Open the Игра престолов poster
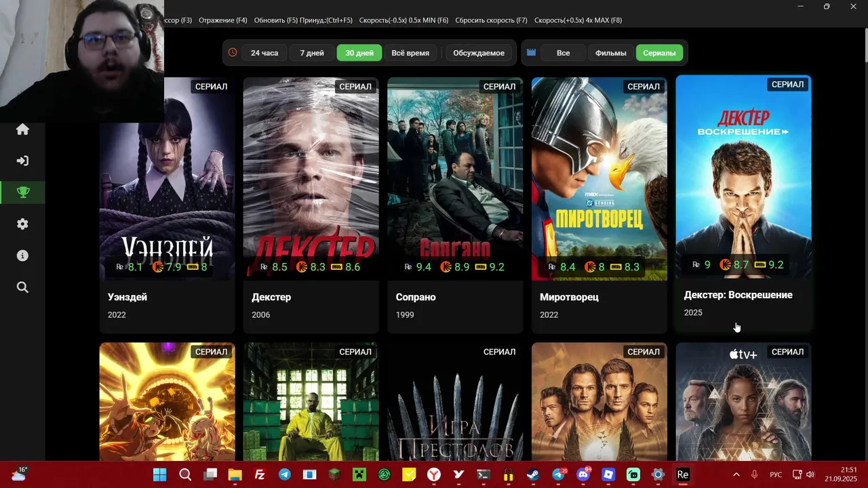Screen dimensions: 868x488 (455, 402)
